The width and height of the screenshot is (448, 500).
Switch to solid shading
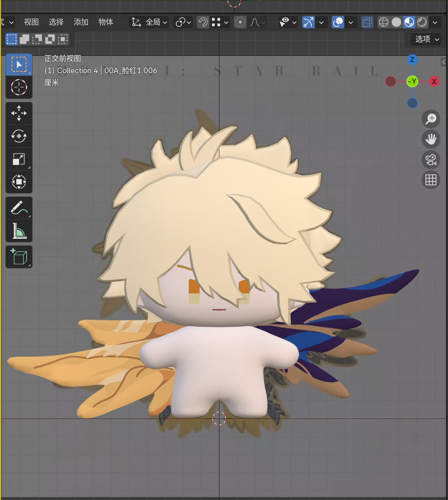coord(396,22)
